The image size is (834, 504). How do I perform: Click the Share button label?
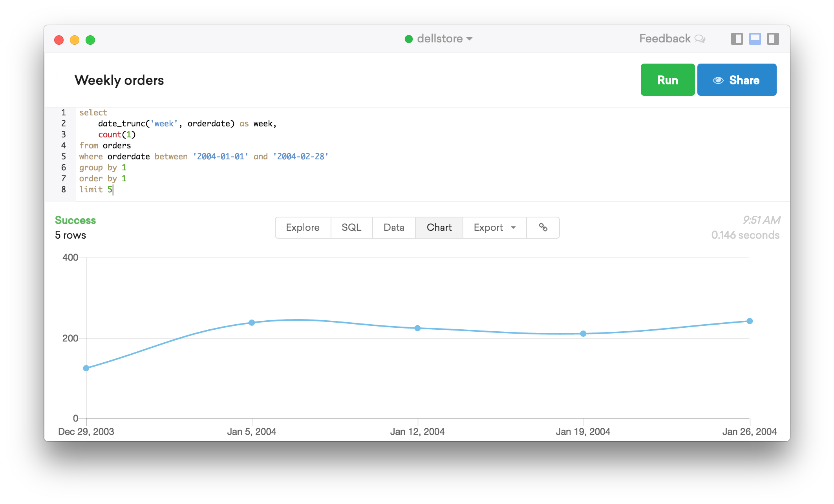tap(744, 80)
